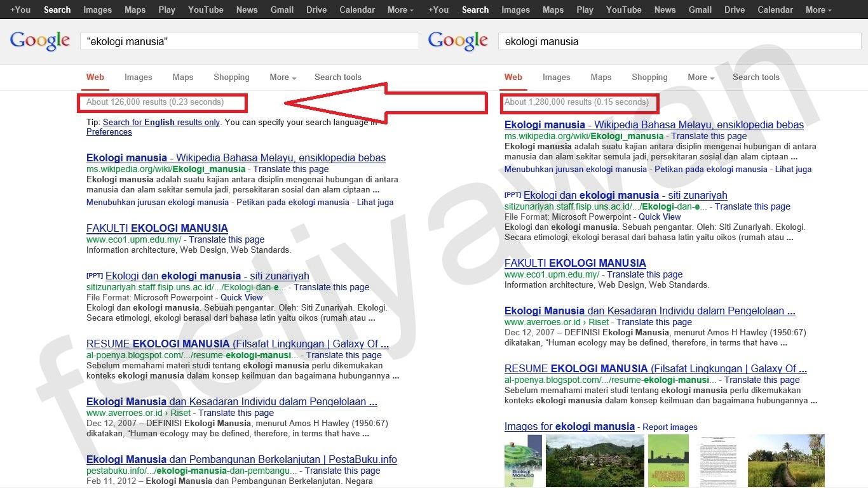
Task: Click Translate this page for left pestabuku.info result
Action: coord(342,471)
